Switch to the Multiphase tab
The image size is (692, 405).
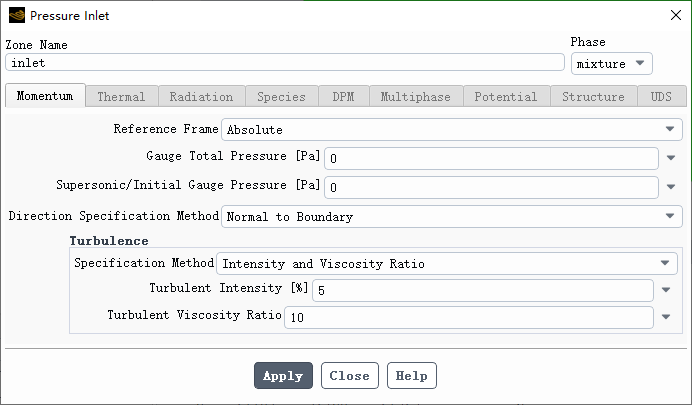[x=415, y=97]
